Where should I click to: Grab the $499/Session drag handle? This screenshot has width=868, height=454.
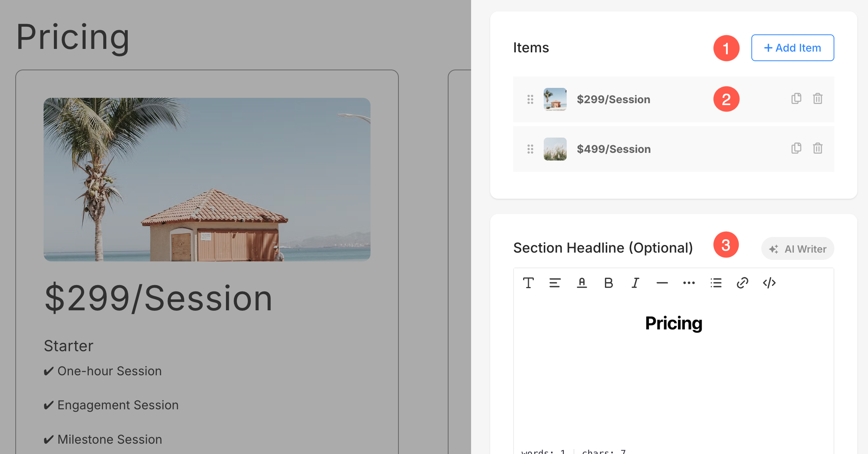point(530,149)
